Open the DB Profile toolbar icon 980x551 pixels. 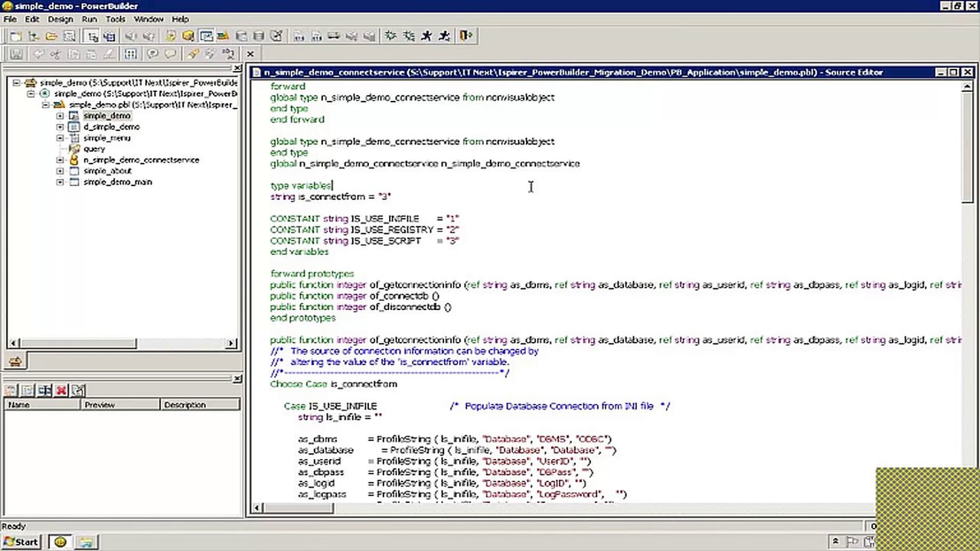pos(241,36)
